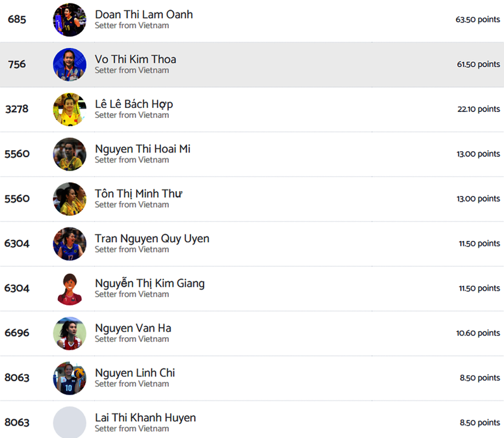Click Nguyen Van Ha's profile photo
The image size is (504, 438).
click(x=70, y=333)
